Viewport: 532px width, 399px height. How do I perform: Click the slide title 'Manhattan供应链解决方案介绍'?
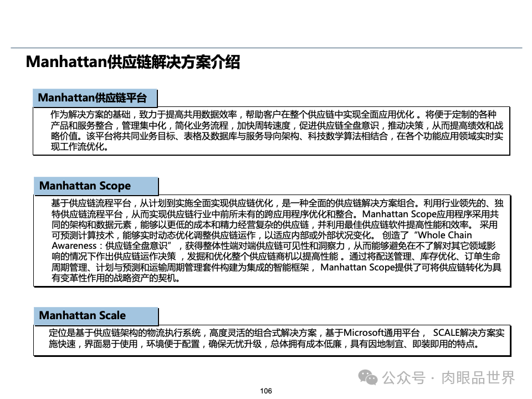point(132,63)
